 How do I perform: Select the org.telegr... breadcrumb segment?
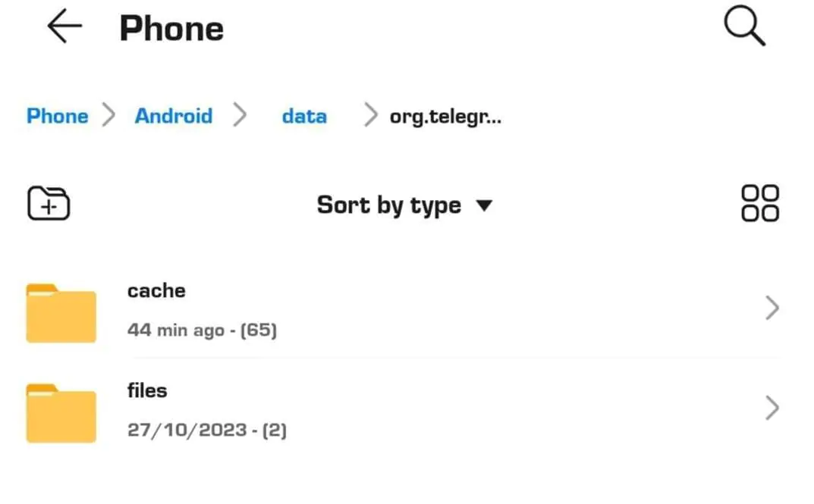(x=445, y=117)
